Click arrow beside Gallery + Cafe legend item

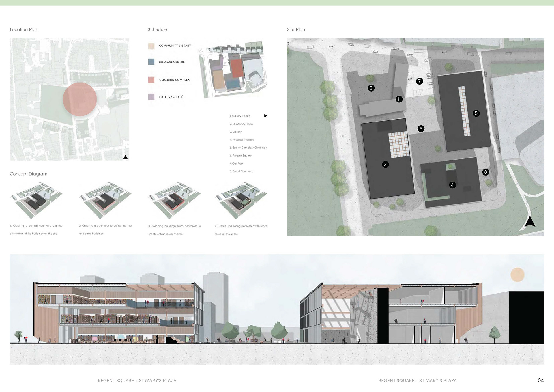(266, 116)
